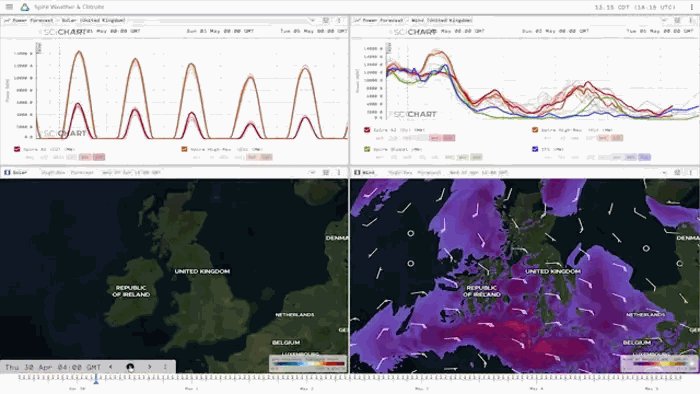The width and height of the screenshot is (700, 394).
Task: Click darkest percentile swatch under solar Spire High-Res
Action: [266, 157]
